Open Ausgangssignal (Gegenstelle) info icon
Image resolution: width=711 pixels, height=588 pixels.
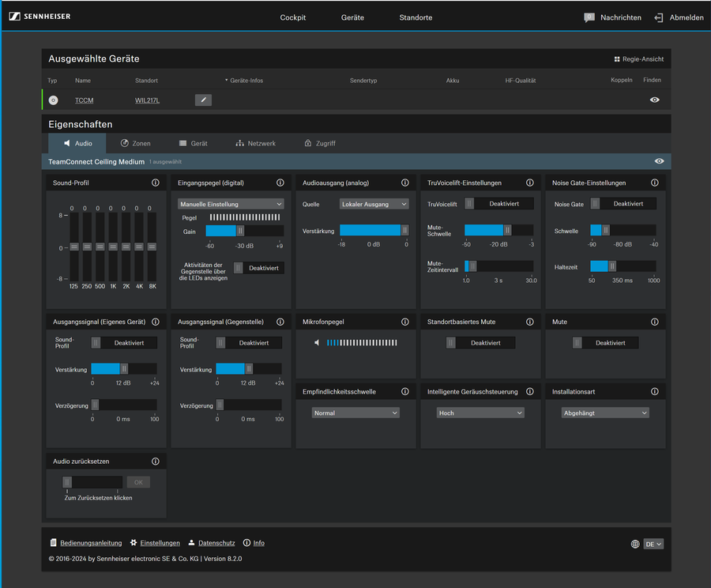point(280,322)
